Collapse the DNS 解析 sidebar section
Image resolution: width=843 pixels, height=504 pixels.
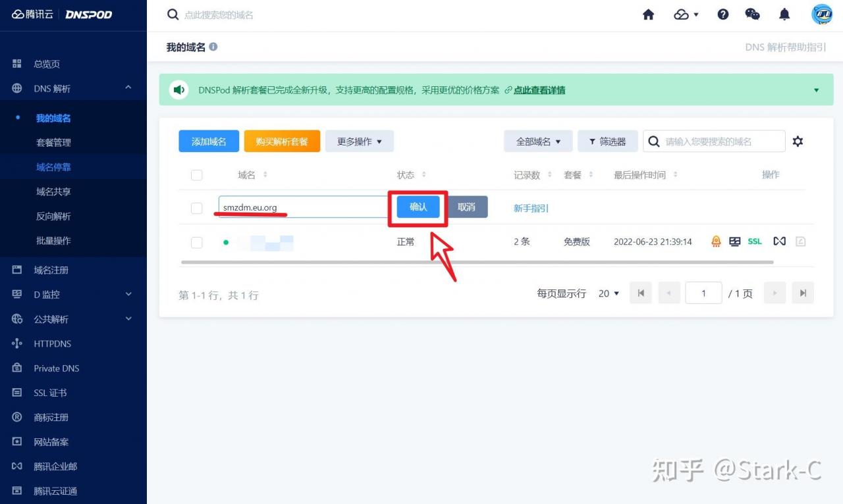(x=128, y=88)
